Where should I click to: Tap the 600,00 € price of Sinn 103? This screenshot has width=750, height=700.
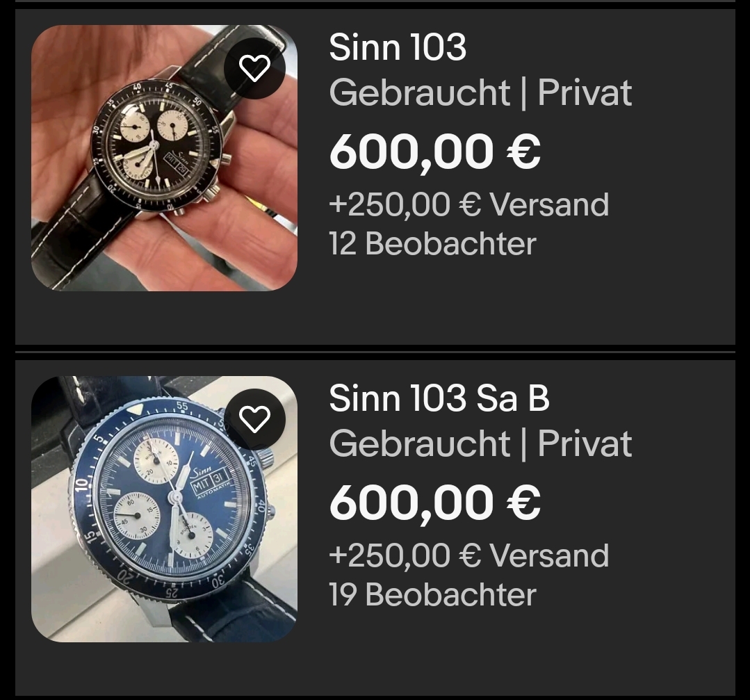[435, 152]
